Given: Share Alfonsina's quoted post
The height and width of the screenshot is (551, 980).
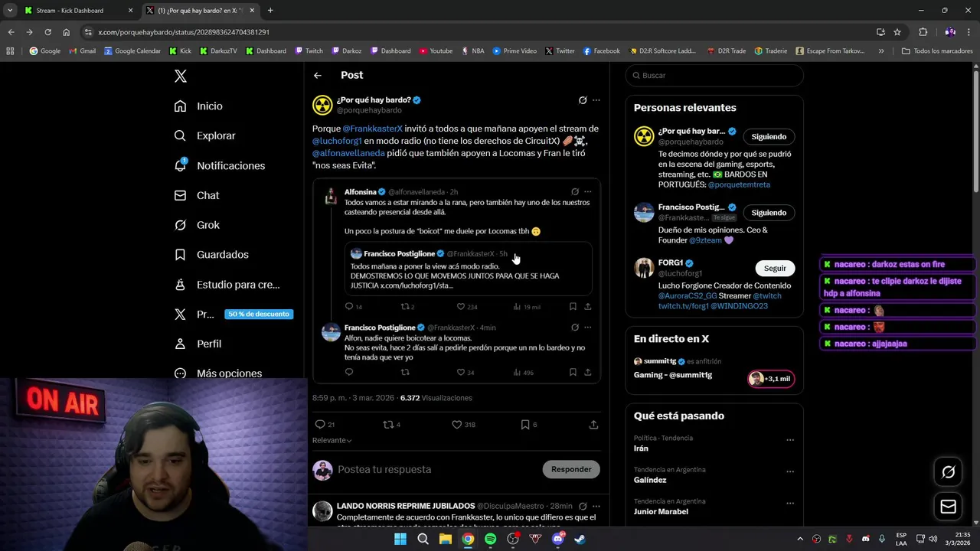Looking at the screenshot, I should [x=588, y=307].
